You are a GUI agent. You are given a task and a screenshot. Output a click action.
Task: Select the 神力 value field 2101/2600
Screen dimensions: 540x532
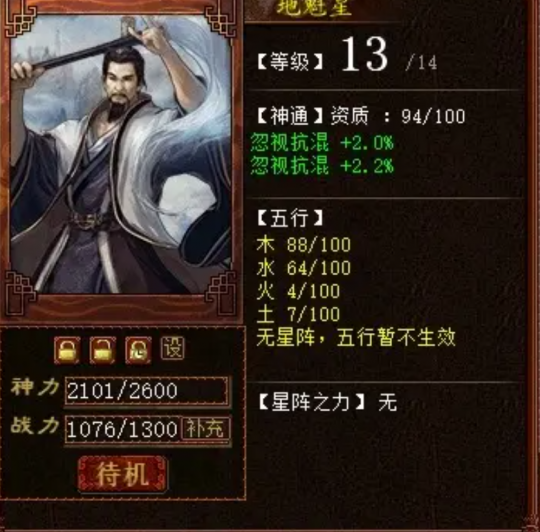(146, 390)
